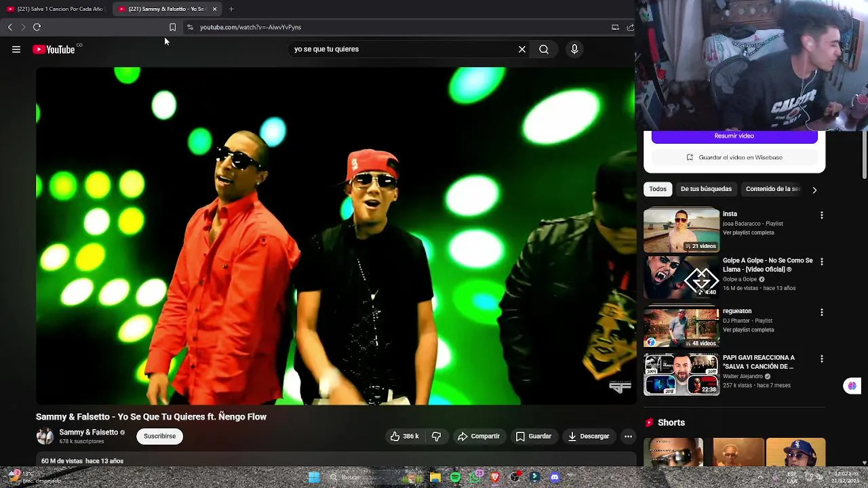Click the 'Shorts' section heading
This screenshot has width=868, height=488.
pyautogui.click(x=671, y=423)
